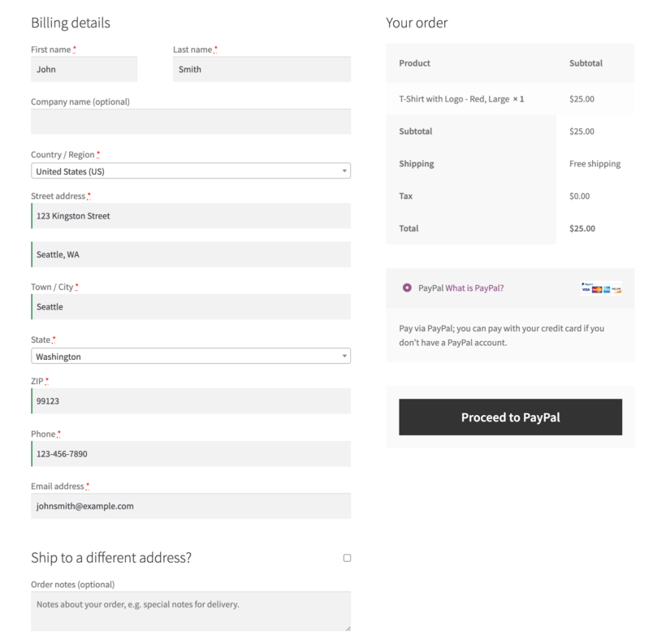The height and width of the screenshot is (644, 666).
Task: Click the Last name field containing Smith
Action: (262, 69)
